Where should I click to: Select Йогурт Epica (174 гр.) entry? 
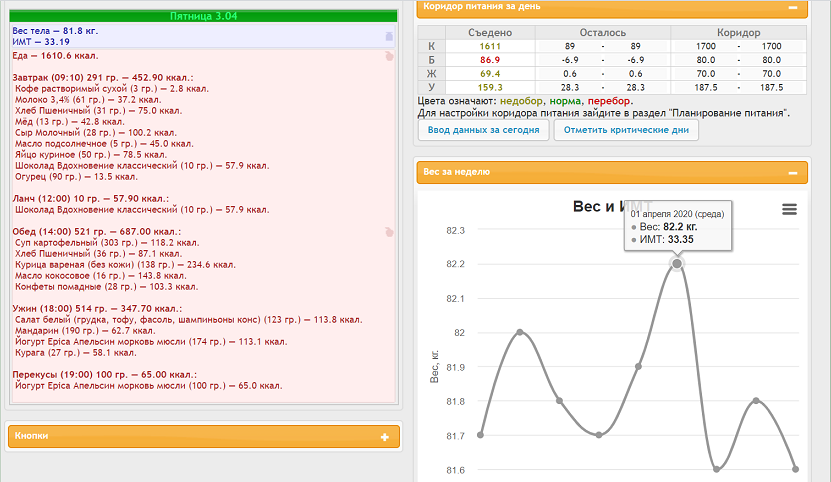coord(151,342)
